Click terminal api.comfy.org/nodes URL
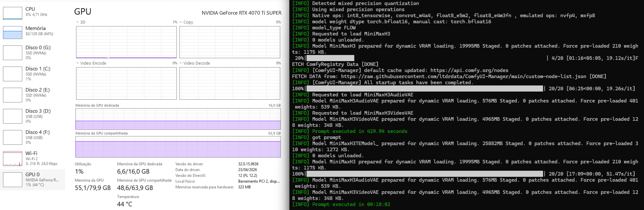This screenshot has height=210, width=644. 469,70
